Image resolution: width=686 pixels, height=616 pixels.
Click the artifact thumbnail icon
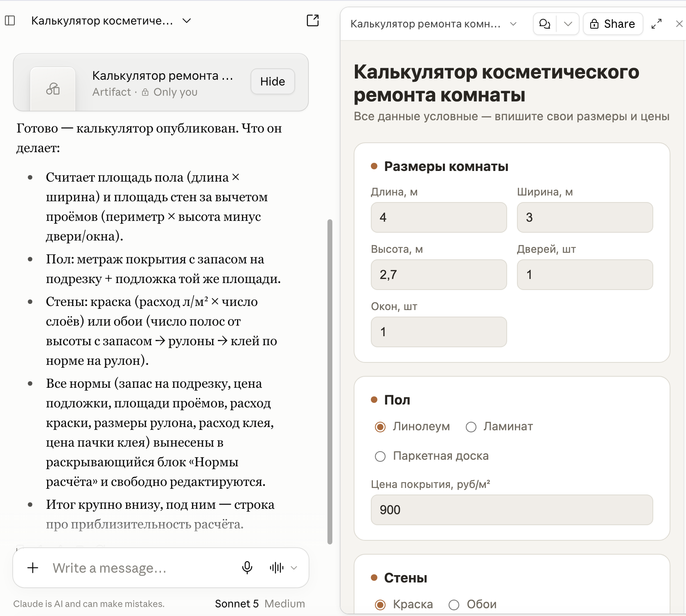pyautogui.click(x=53, y=88)
